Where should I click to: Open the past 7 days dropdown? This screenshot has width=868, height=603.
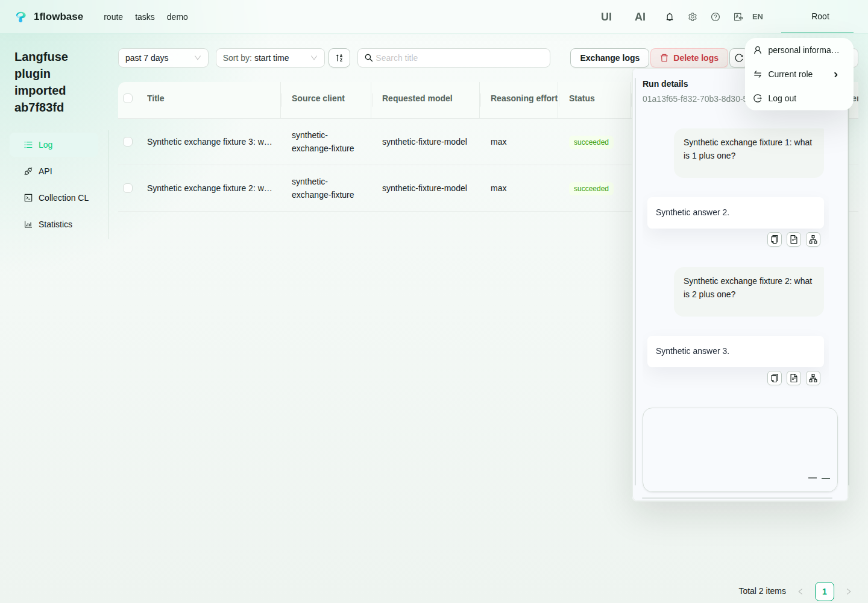pos(163,58)
